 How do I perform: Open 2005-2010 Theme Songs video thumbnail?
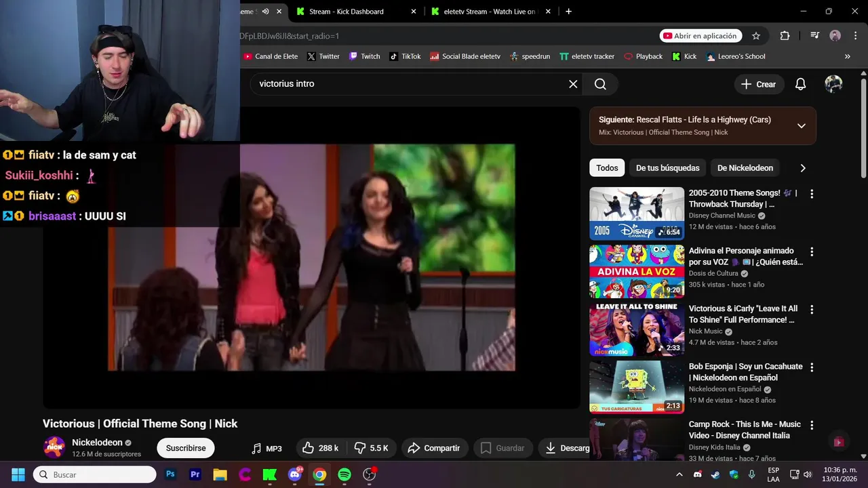pyautogui.click(x=637, y=213)
